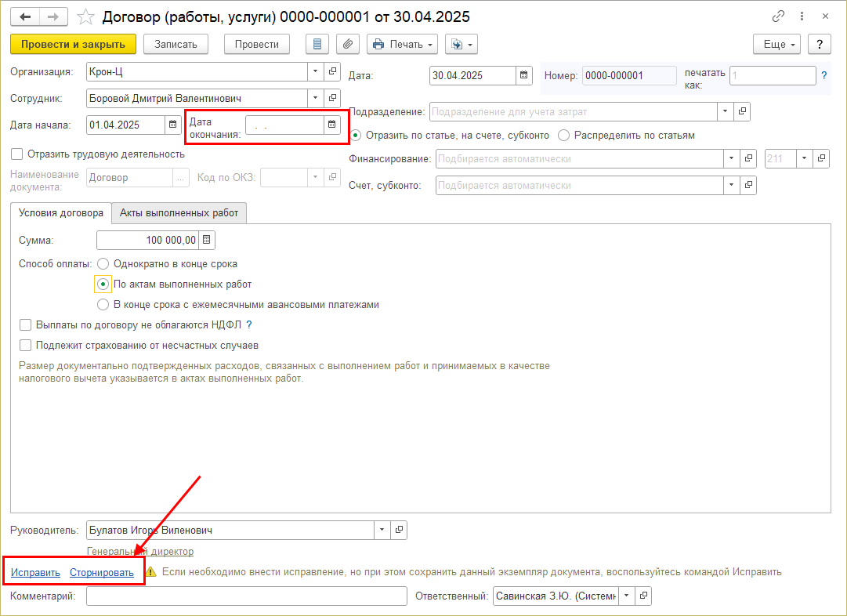Click the paperclip attached files icon
Viewport: 847px width, 616px height.
[x=346, y=45]
